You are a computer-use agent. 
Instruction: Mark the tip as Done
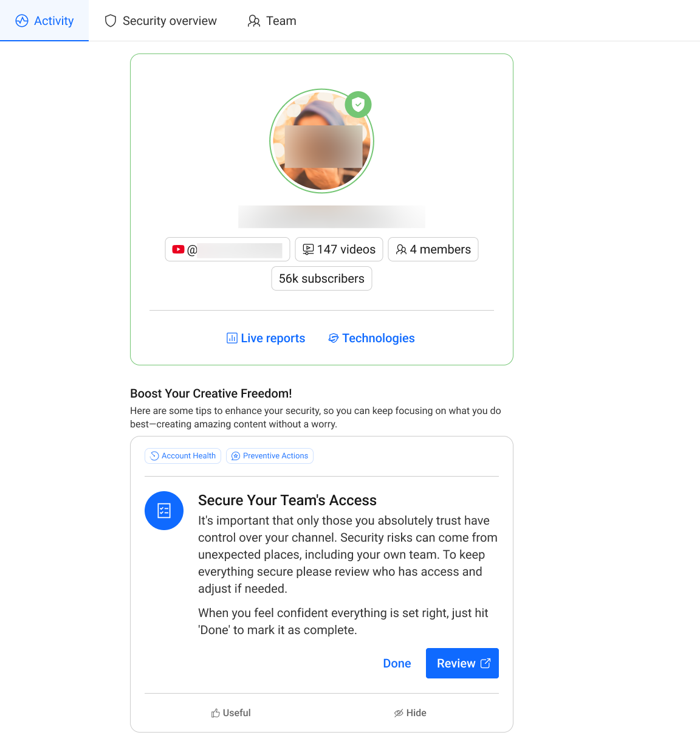tap(397, 663)
